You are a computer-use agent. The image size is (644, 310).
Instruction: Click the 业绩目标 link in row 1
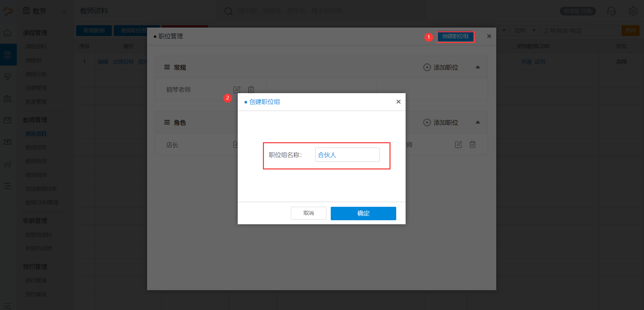tap(123, 62)
